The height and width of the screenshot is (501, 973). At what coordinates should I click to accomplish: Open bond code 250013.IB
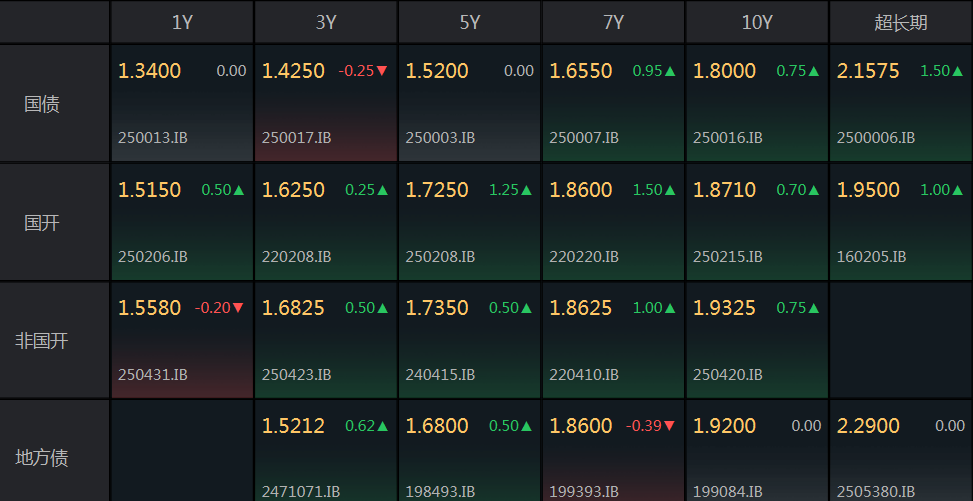(x=152, y=138)
